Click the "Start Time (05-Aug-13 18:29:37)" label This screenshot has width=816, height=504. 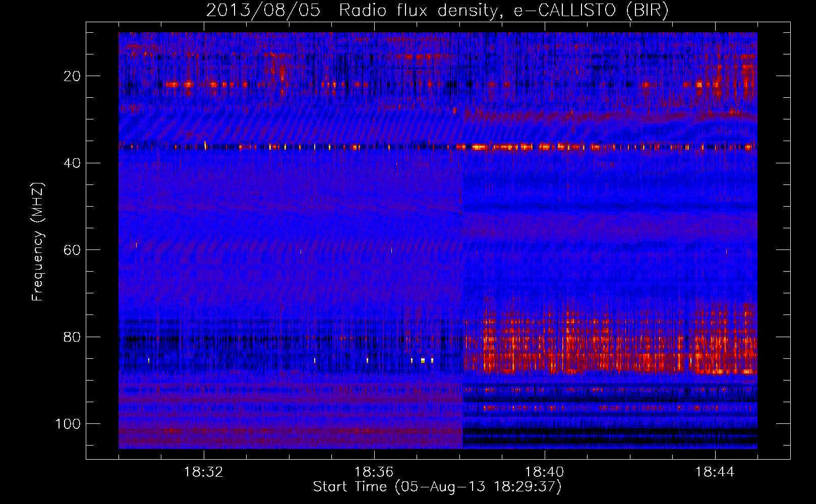click(437, 487)
